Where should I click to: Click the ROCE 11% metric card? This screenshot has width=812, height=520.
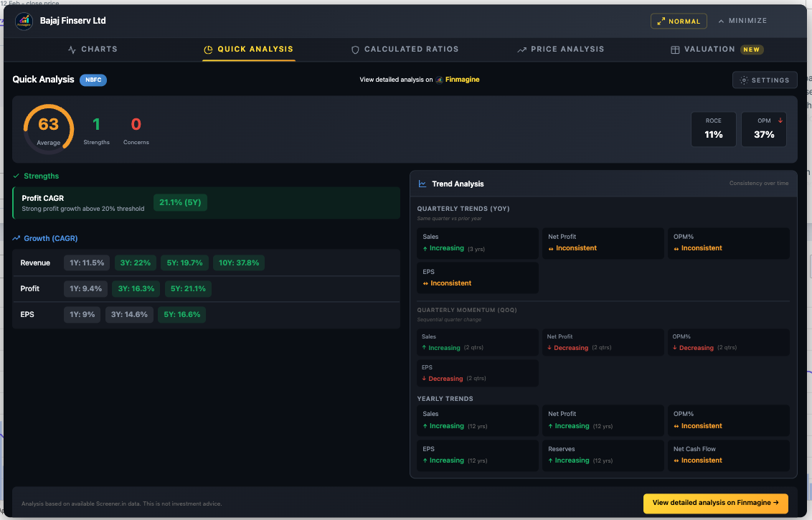coord(713,129)
